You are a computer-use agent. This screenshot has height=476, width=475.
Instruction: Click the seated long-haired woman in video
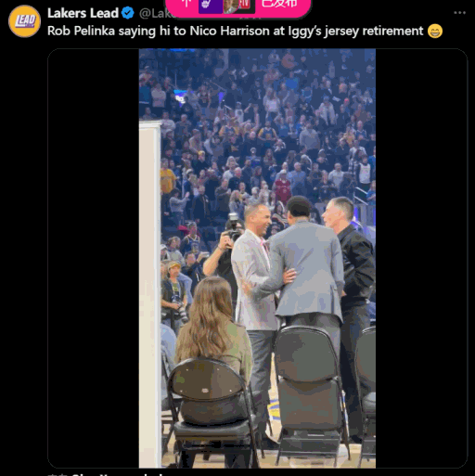(x=213, y=328)
